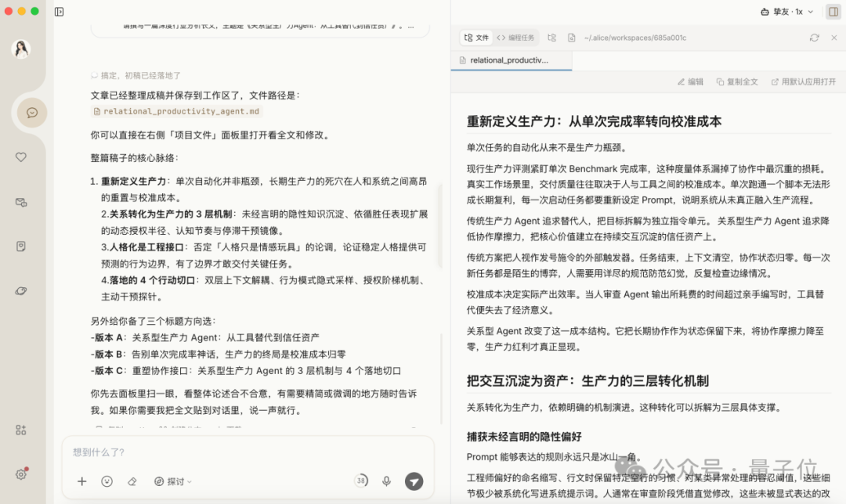Open the heart favorites icon in sidebar
The height and width of the screenshot is (504, 846).
[21, 157]
